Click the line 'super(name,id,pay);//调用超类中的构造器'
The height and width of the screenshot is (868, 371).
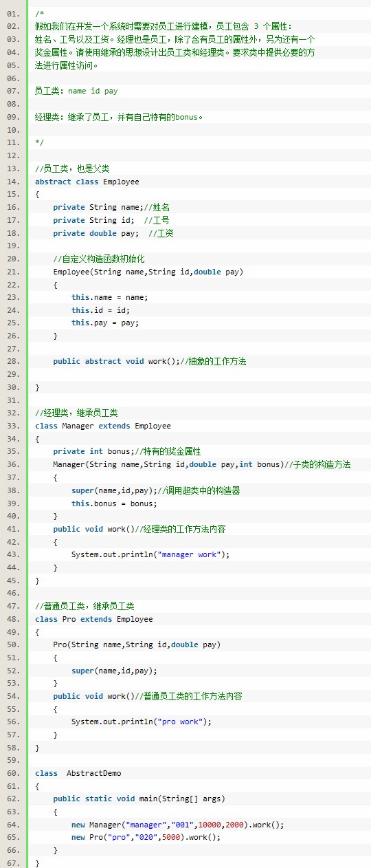156,490
